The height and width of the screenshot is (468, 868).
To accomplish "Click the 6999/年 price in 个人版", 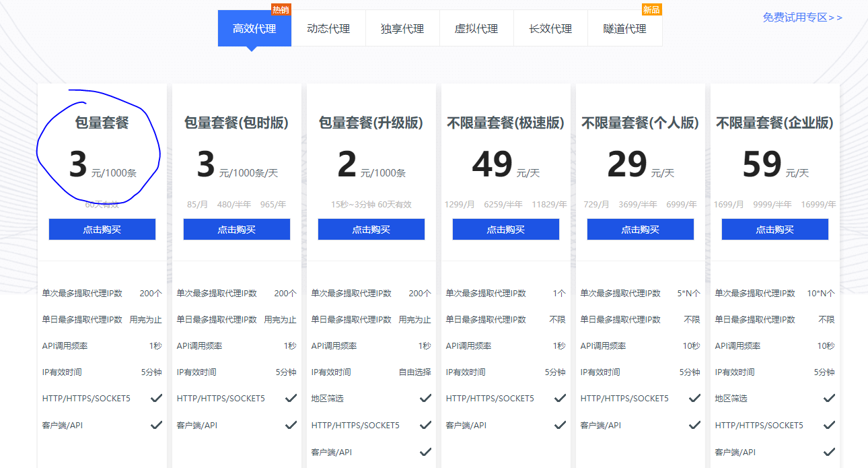I will pyautogui.click(x=682, y=204).
